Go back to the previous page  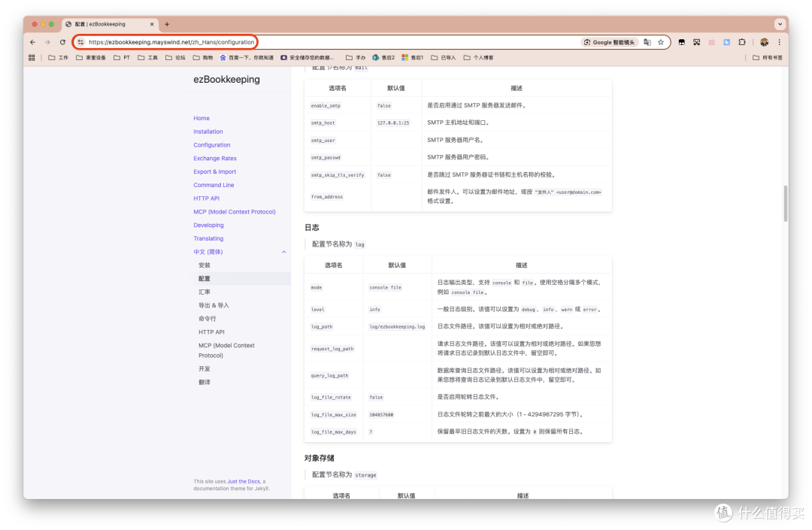coord(32,42)
